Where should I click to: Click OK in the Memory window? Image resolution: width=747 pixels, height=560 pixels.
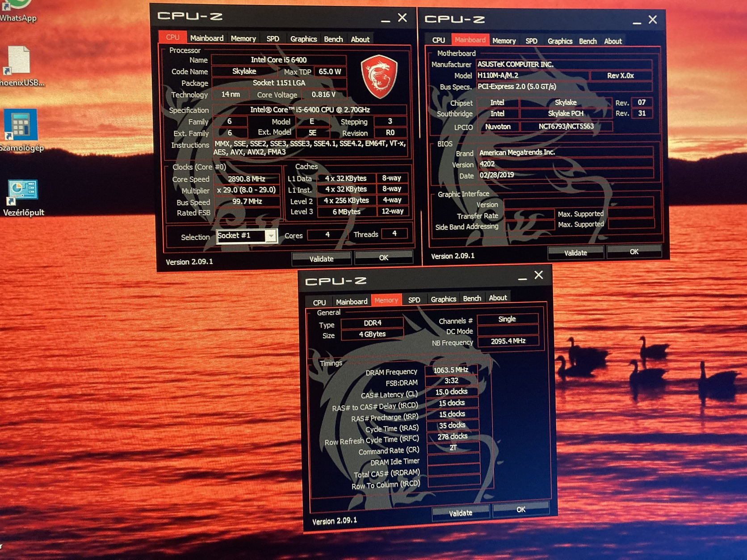521,510
